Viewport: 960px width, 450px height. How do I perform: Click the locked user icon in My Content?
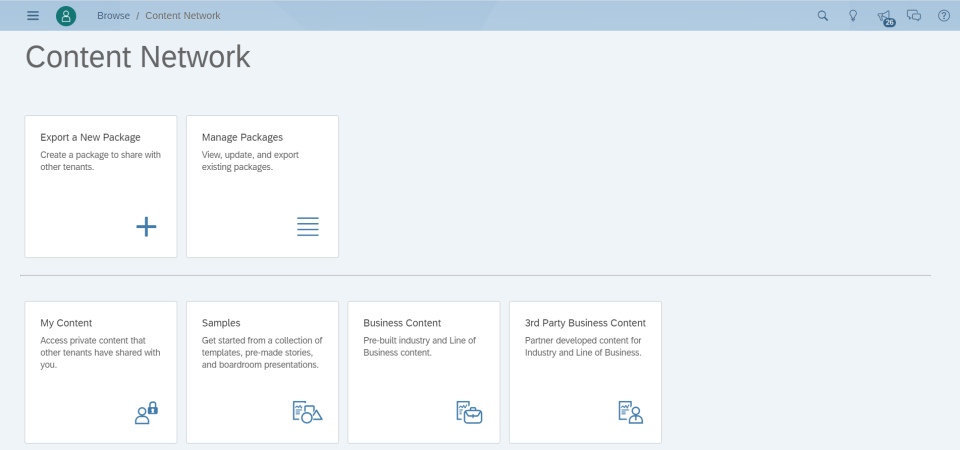(146, 412)
